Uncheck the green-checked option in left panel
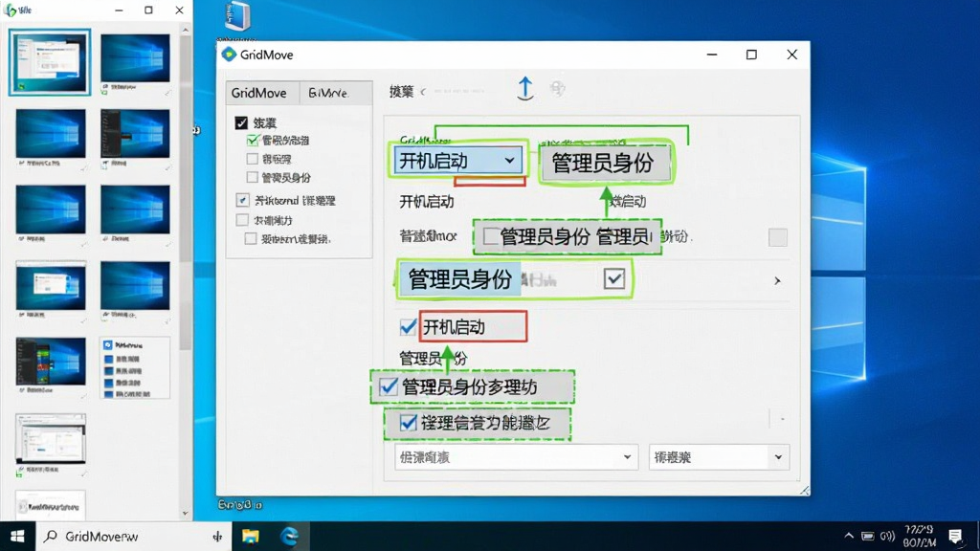 point(253,140)
